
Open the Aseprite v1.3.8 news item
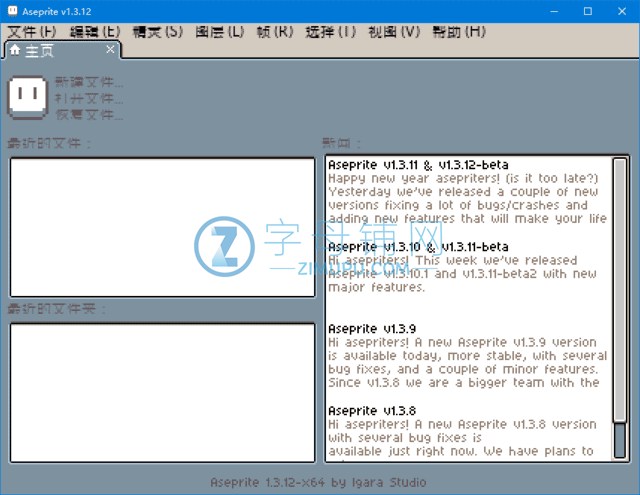click(372, 411)
